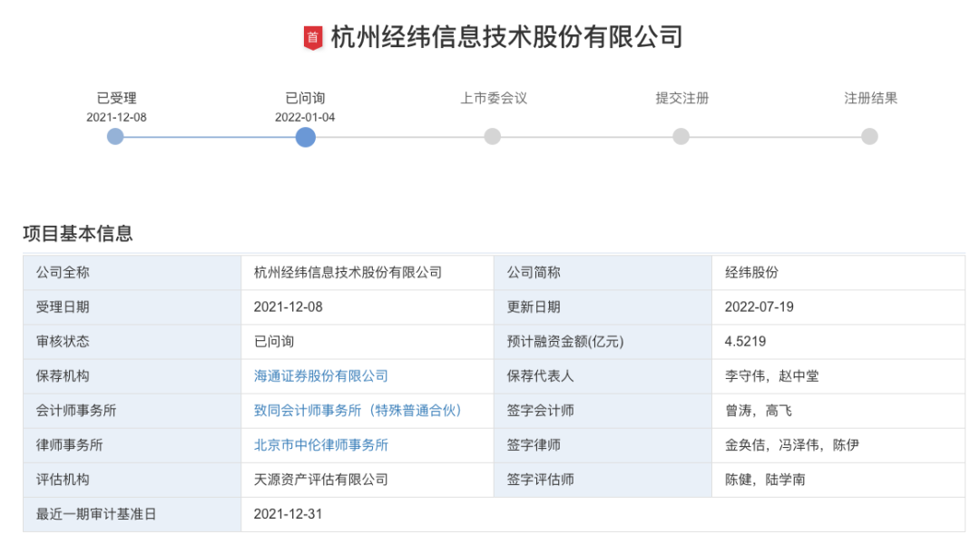The width and height of the screenshot is (980, 554).
Task: Click the red 首 badge icon beside title
Action: click(x=312, y=37)
